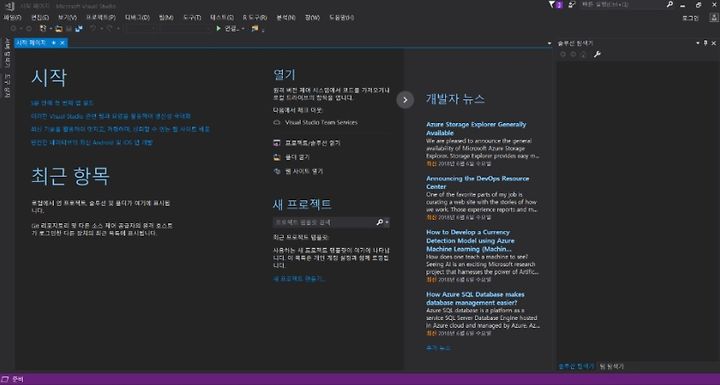Click the Solution Explorer properties wrench icon
Image resolution: width=720 pixels, height=385 pixels.
tap(597, 54)
